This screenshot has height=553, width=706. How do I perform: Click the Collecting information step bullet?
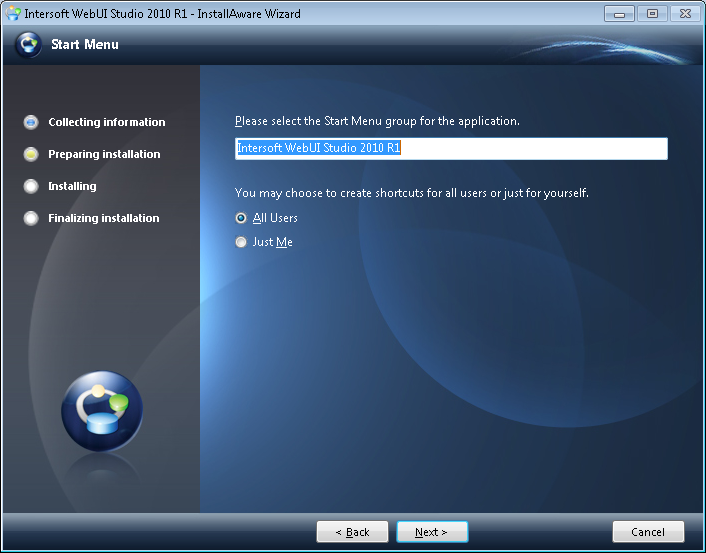tap(31, 122)
